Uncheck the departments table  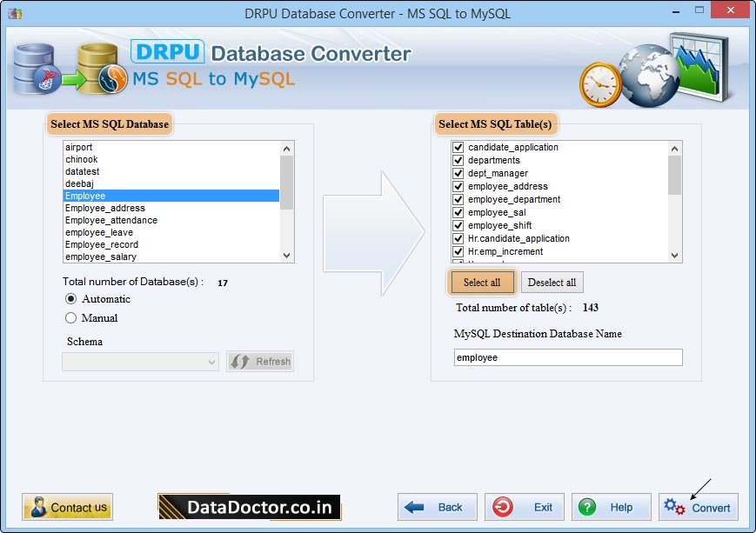(458, 160)
